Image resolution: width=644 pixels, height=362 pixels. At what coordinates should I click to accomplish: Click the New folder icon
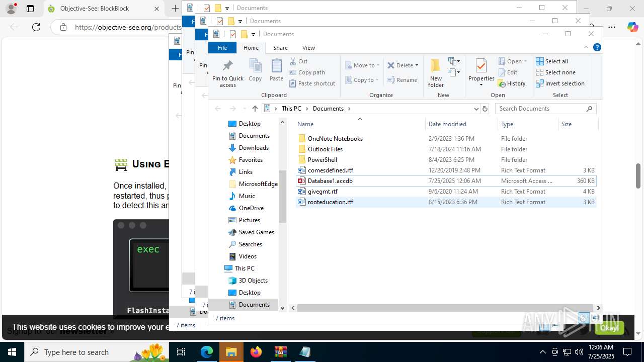436,66
